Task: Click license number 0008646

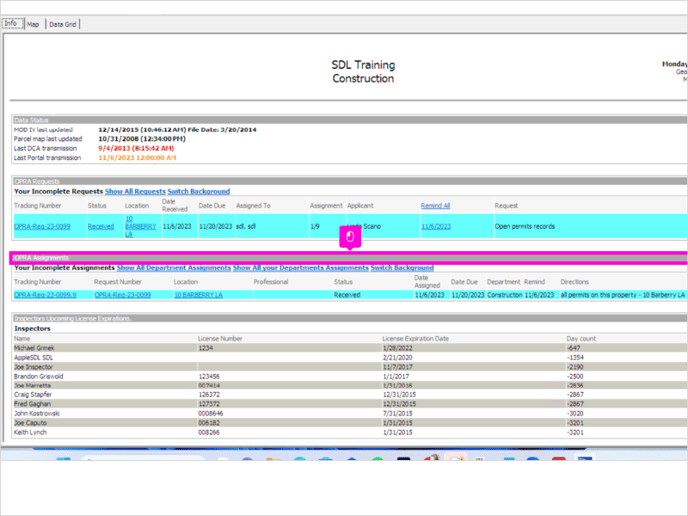Action: tap(211, 413)
